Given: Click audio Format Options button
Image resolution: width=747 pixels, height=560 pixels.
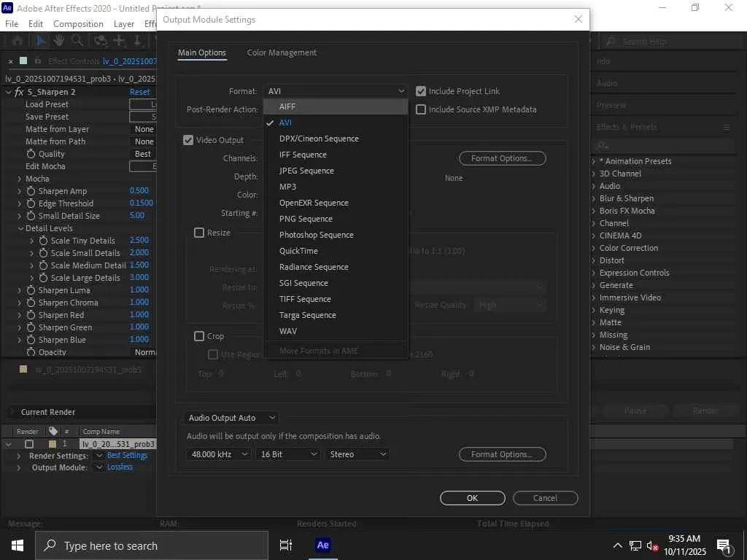Looking at the screenshot, I should [502, 454].
